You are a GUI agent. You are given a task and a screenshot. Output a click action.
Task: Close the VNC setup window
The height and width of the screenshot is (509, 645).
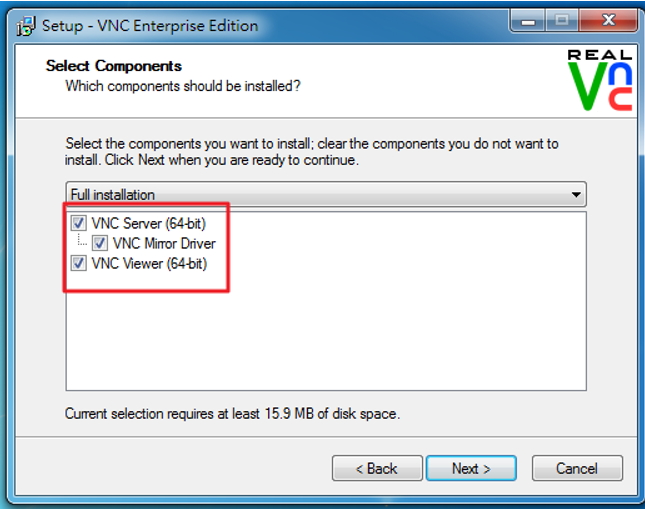(606, 21)
